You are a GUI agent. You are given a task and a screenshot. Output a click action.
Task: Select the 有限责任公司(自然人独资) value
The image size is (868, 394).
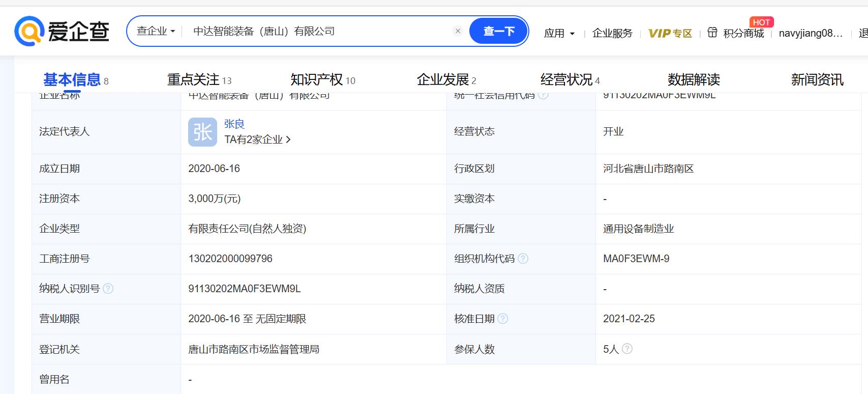(247, 229)
